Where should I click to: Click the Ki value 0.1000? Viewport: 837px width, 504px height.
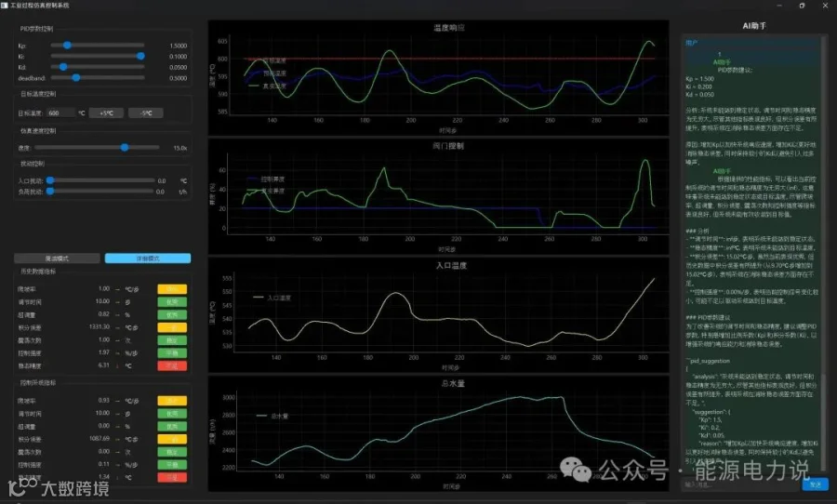point(179,57)
